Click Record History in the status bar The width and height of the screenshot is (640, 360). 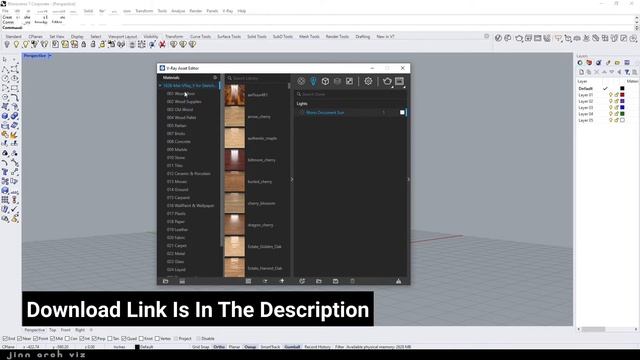point(318,347)
